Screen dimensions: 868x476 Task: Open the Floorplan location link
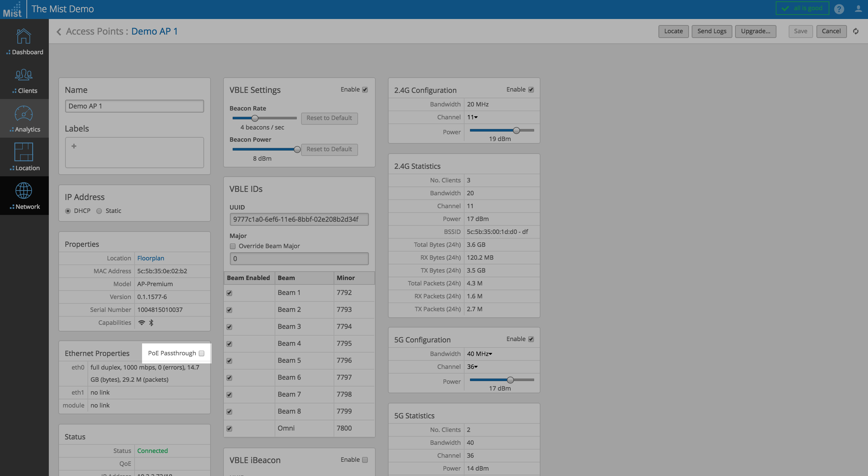coord(151,258)
